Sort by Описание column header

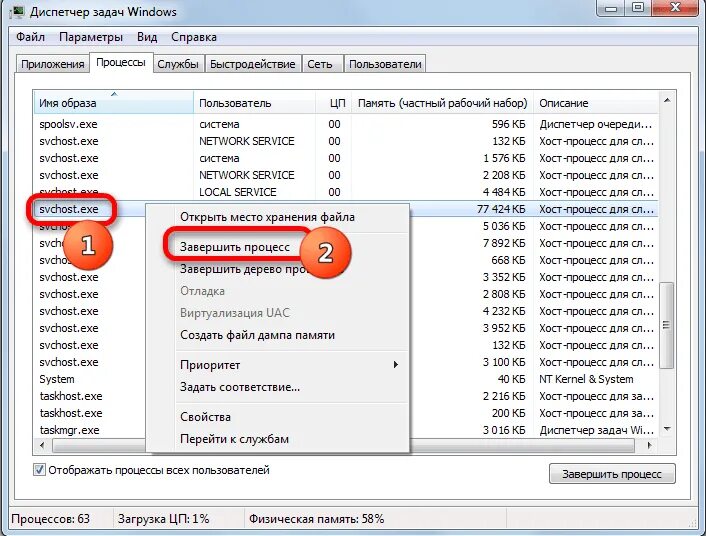tap(596, 103)
